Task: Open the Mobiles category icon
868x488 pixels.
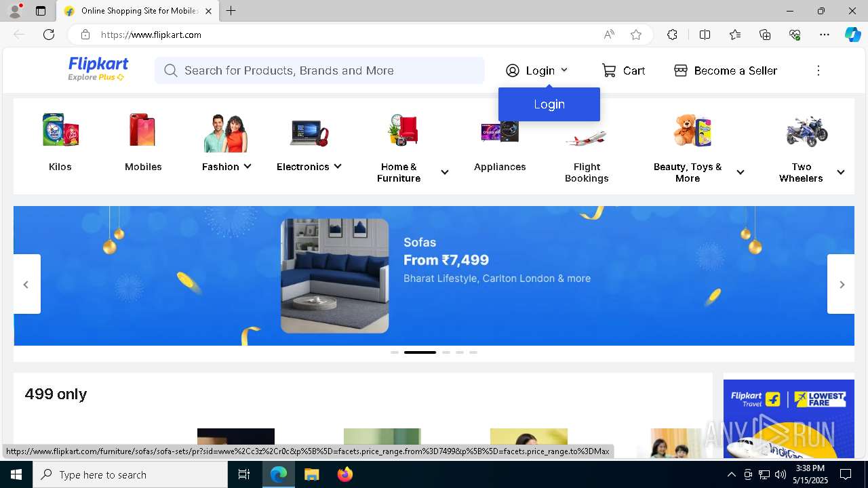Action: point(143,129)
